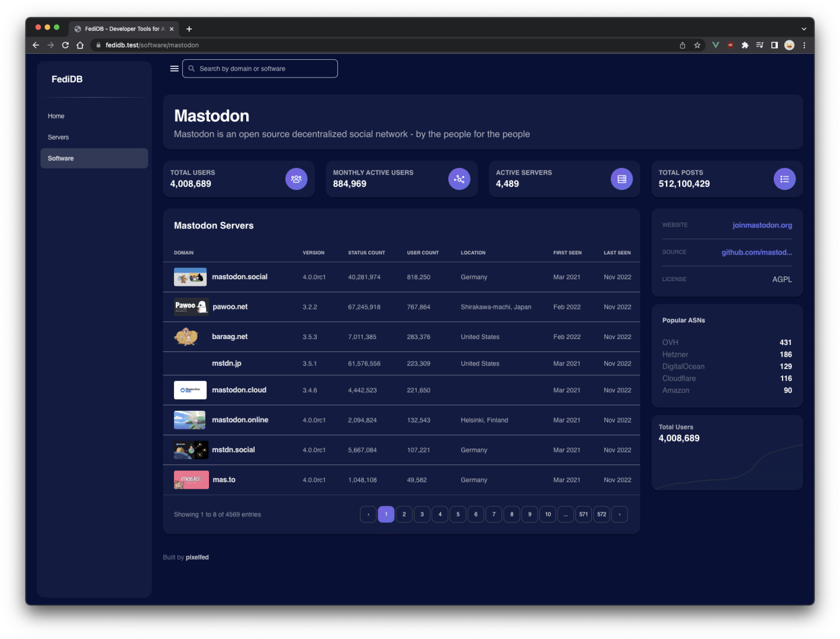Screen dimensions: 840x639
Task: Open the browser side panel
Action: click(x=774, y=45)
